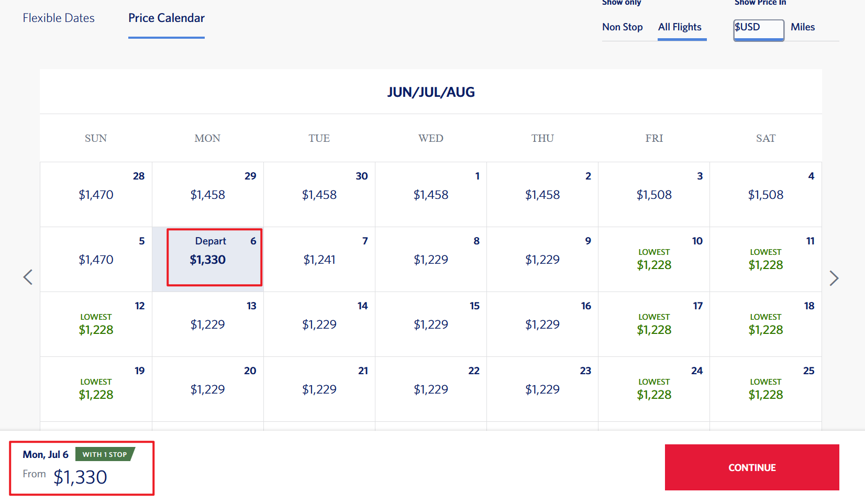Pick June 28 priced at $1,470
The image size is (865, 504).
(96, 194)
